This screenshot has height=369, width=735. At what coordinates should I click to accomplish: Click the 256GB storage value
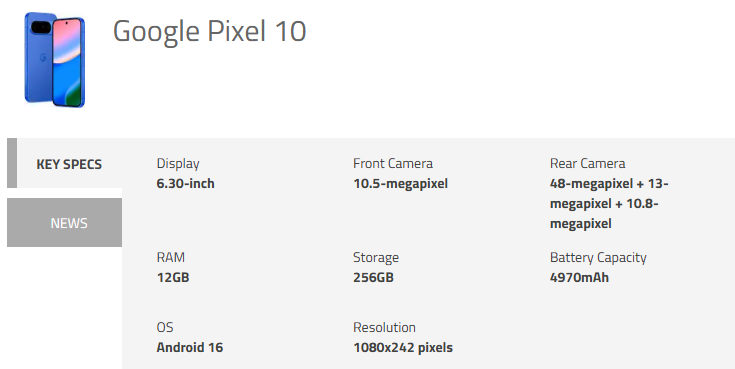[373, 277]
